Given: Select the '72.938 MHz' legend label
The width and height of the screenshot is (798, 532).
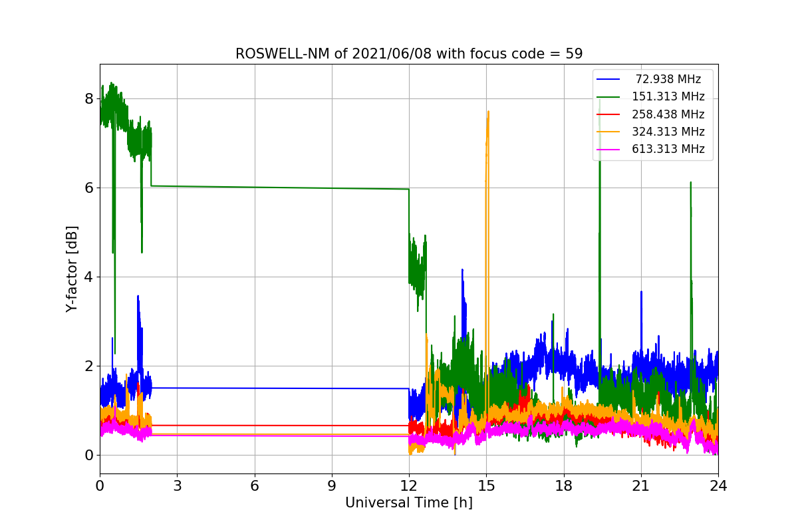Looking at the screenshot, I should 668,79.
